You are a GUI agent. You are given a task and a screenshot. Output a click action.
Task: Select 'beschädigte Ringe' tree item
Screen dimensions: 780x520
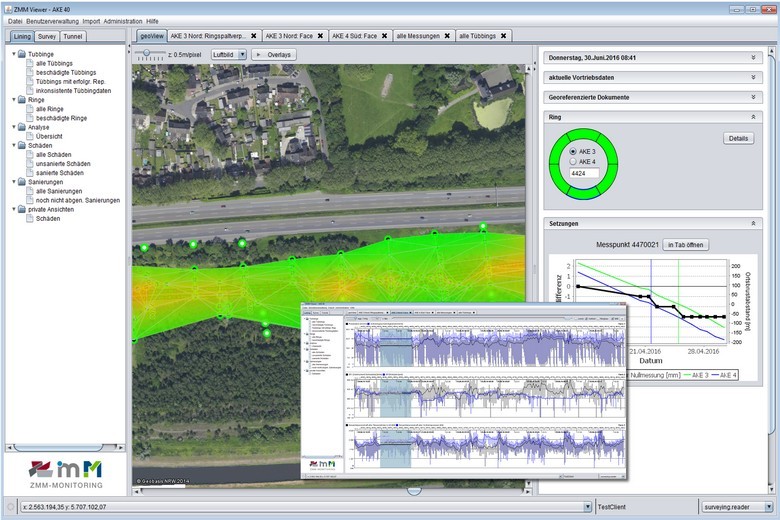pos(61,118)
